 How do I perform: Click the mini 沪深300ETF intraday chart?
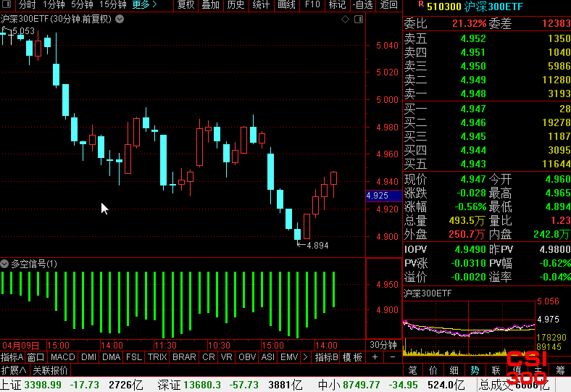469,328
